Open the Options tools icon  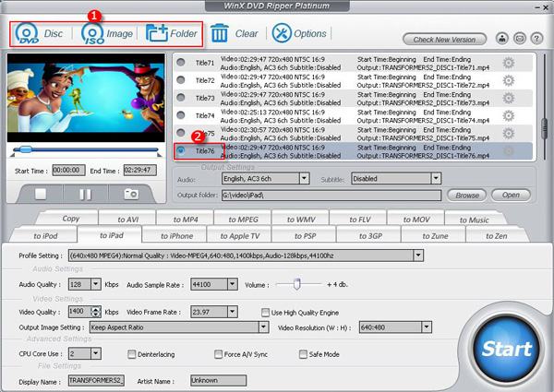point(282,33)
